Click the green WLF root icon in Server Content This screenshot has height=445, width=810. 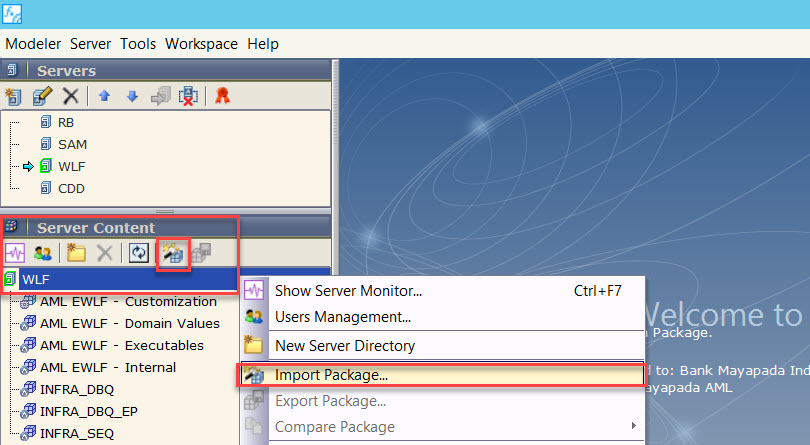click(10, 280)
